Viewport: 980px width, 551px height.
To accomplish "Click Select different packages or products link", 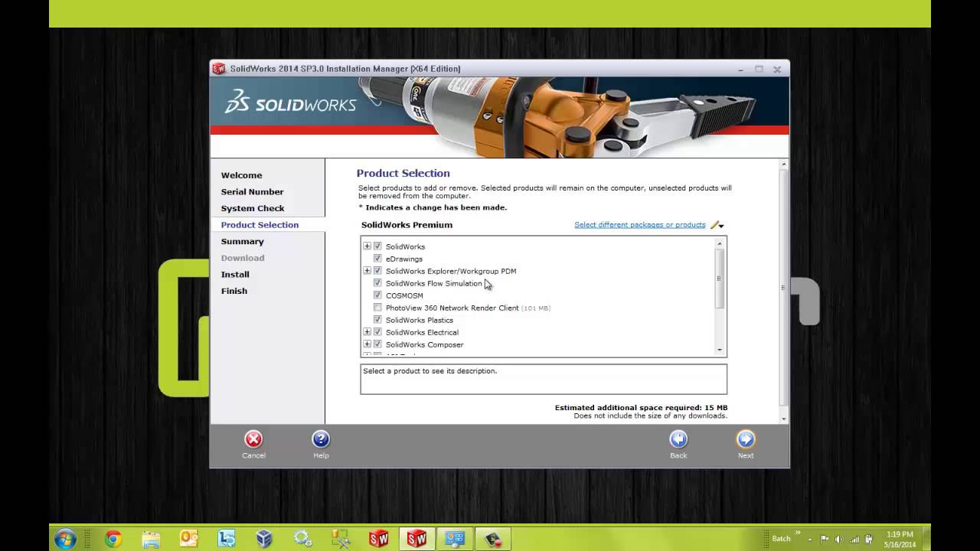I will (640, 225).
